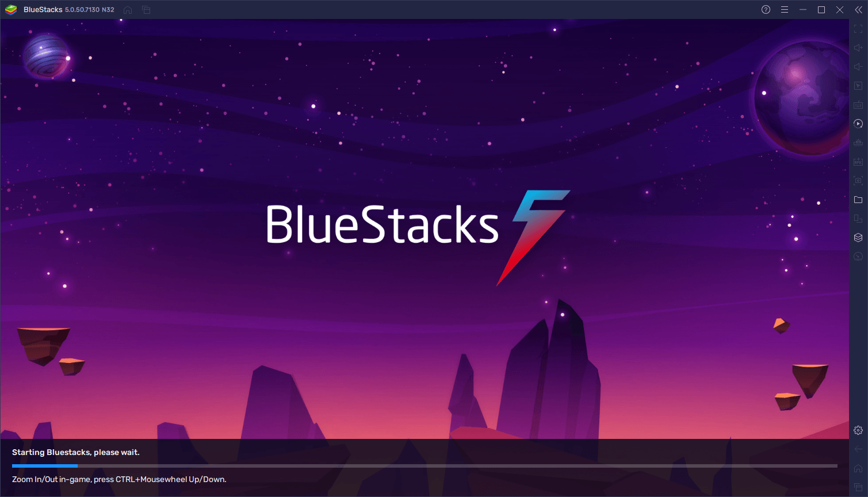The width and height of the screenshot is (868, 497).
Task: Click the startup progress bar
Action: coord(425,466)
